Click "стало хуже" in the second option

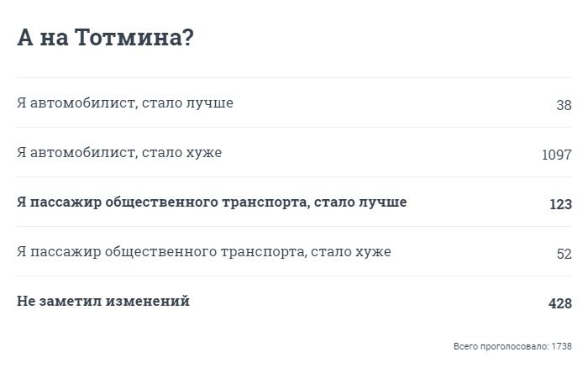182,152
